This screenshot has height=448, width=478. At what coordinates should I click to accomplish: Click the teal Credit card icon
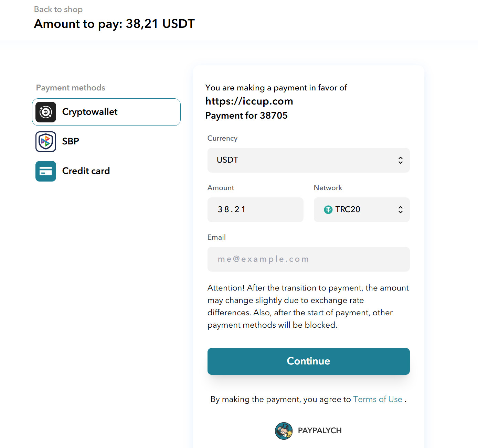point(46,171)
